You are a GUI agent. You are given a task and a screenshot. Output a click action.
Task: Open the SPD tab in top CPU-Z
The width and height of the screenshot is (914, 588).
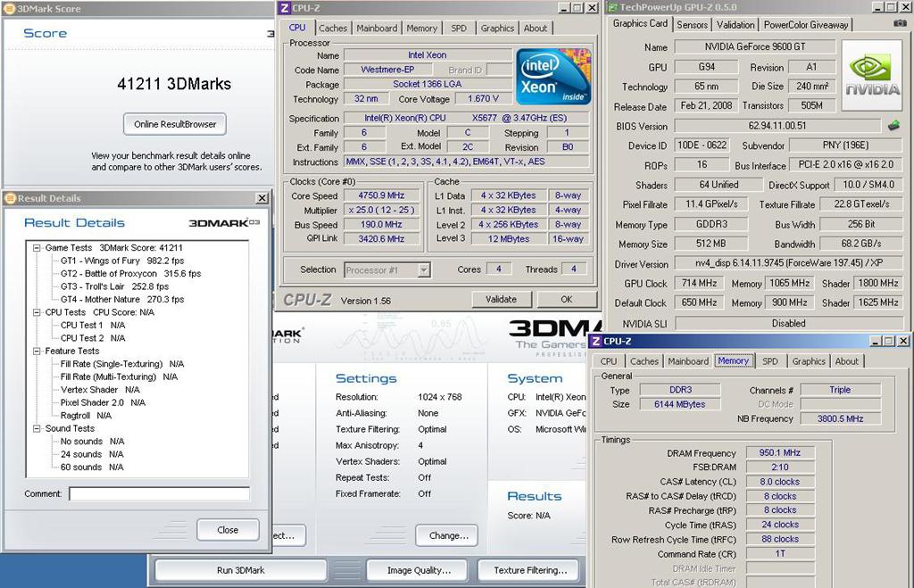tap(459, 28)
